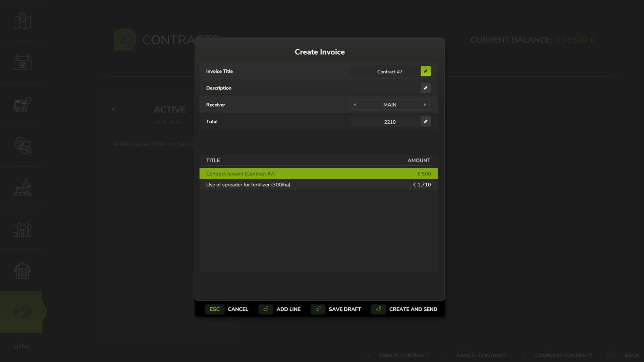
Task: Edit the Total amount pencil button
Action: [x=425, y=121]
